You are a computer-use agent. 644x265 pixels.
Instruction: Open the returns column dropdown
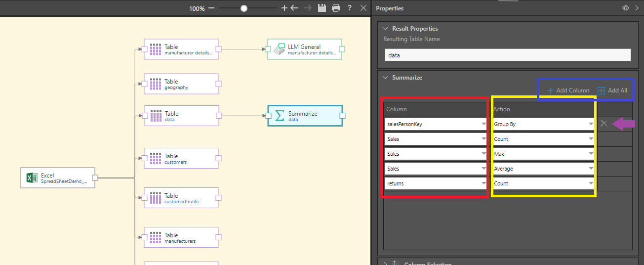(x=436, y=183)
